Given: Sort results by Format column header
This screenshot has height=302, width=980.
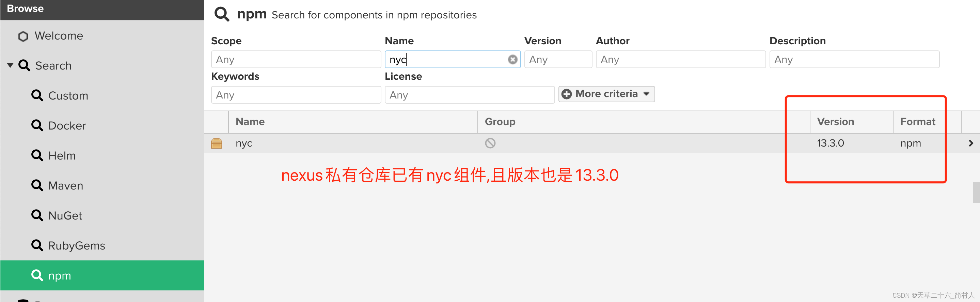Looking at the screenshot, I should tap(927, 122).
